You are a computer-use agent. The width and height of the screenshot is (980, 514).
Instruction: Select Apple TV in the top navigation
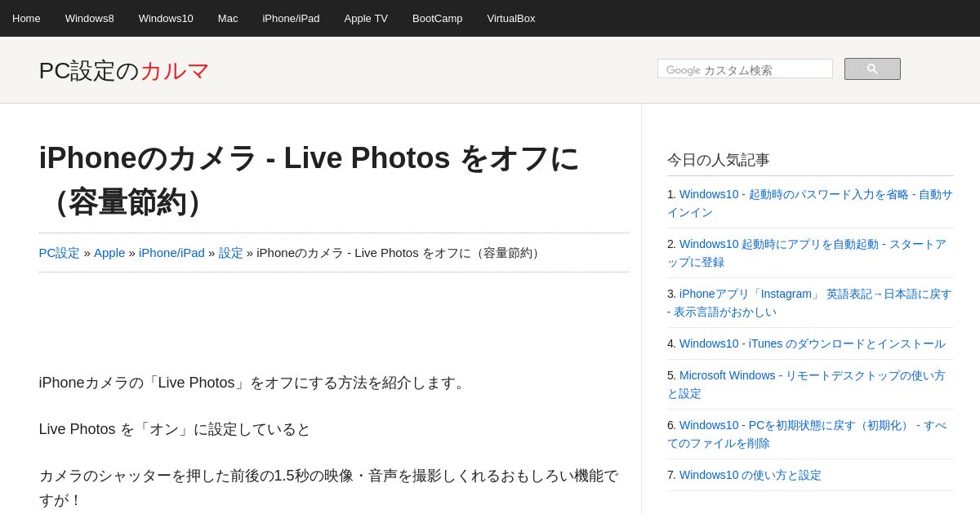[x=366, y=18]
